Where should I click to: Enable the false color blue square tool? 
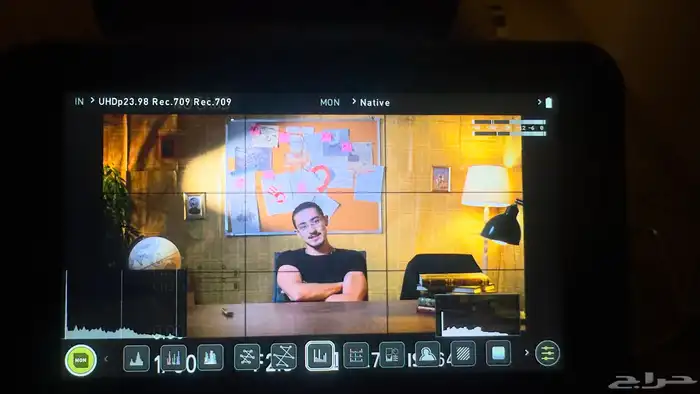(x=498, y=353)
